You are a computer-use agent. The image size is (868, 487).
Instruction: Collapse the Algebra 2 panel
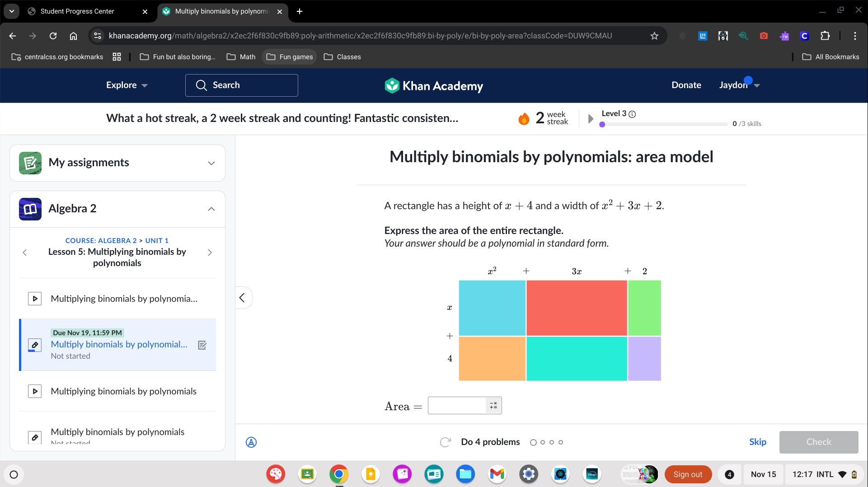(x=211, y=209)
